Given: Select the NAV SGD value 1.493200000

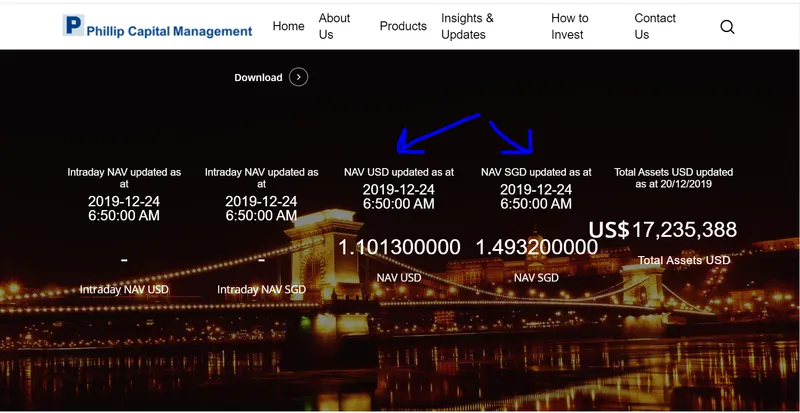Looking at the screenshot, I should 536,247.
